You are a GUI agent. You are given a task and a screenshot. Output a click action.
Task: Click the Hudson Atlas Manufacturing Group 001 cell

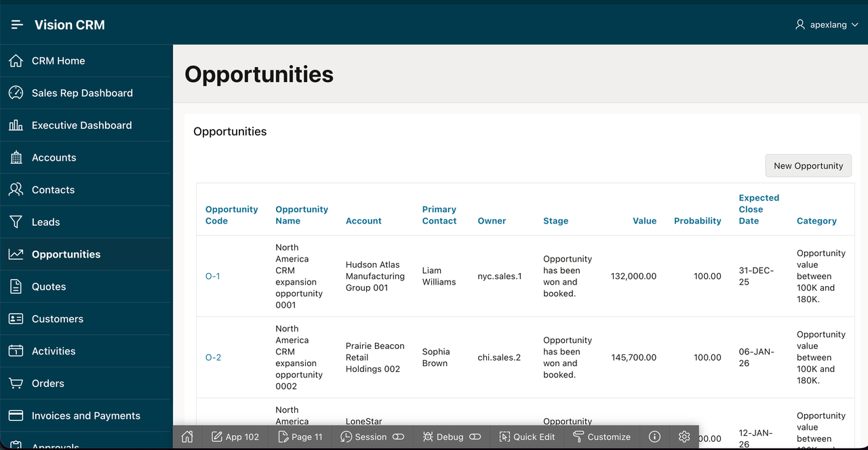pos(375,277)
